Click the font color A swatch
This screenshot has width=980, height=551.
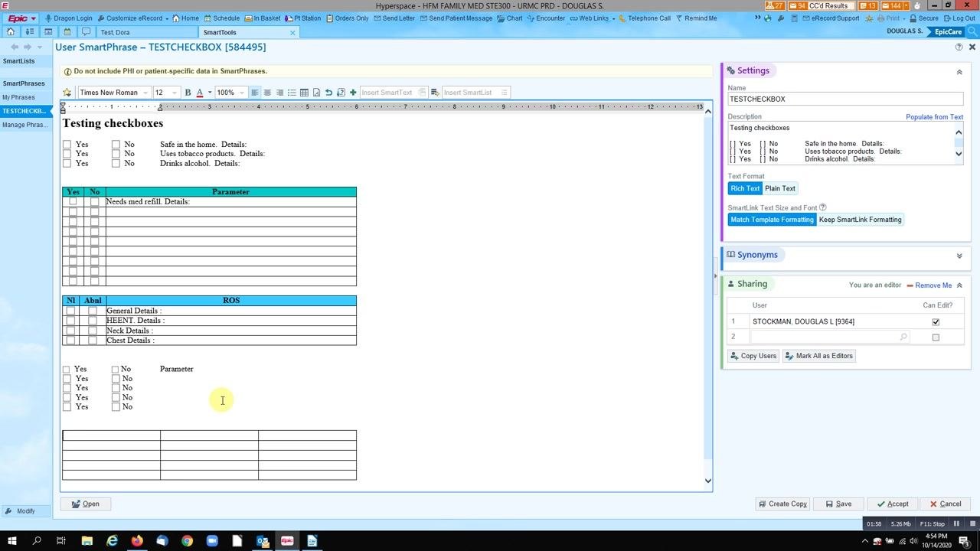click(x=200, y=93)
